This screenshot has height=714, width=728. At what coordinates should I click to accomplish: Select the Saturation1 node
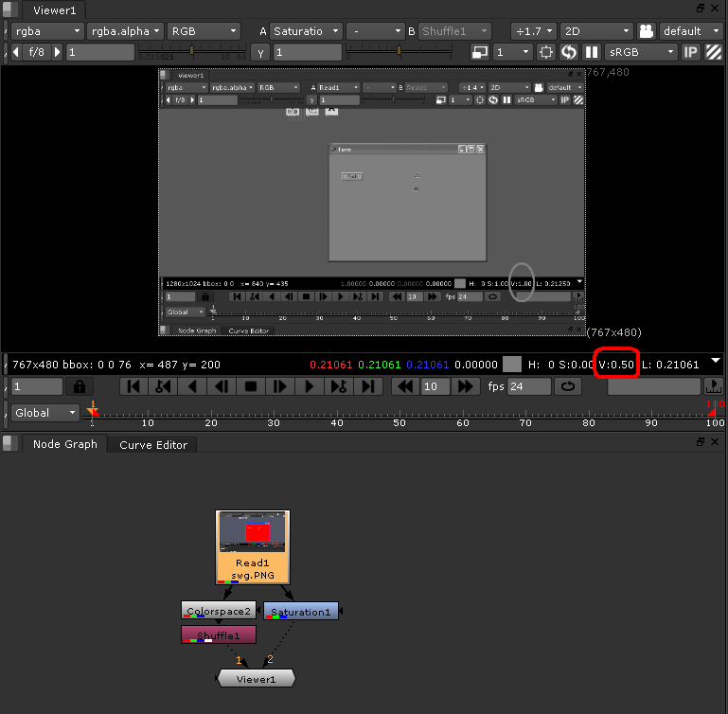point(301,612)
